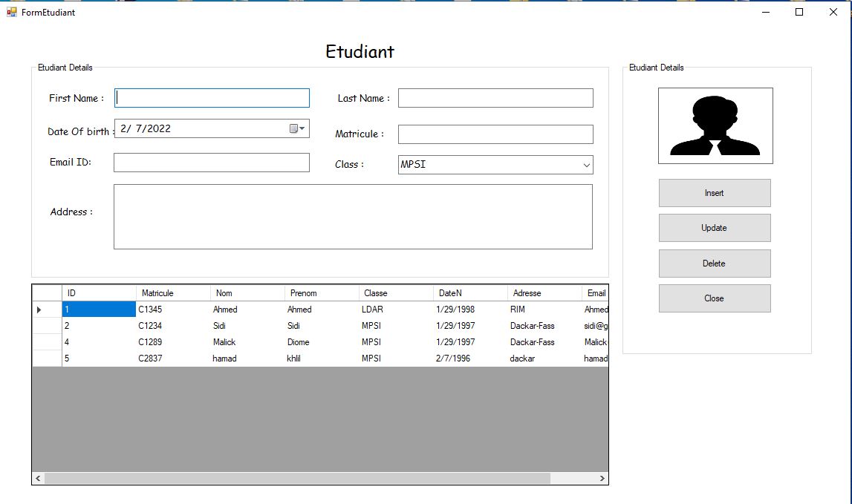Select the C2837 hamad row cell
852x504 pixels.
click(173, 359)
